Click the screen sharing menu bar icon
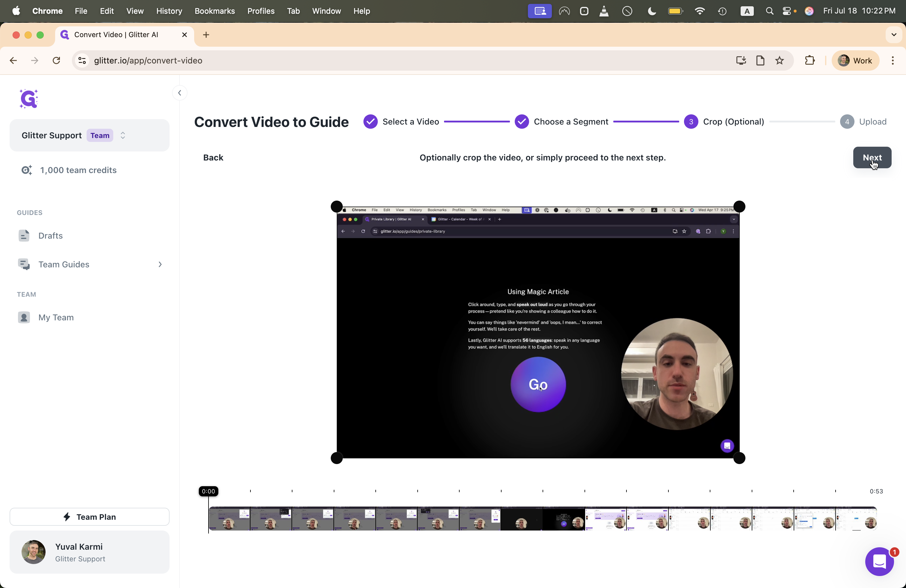Viewport: 906px width, 588px height. pyautogui.click(x=539, y=11)
